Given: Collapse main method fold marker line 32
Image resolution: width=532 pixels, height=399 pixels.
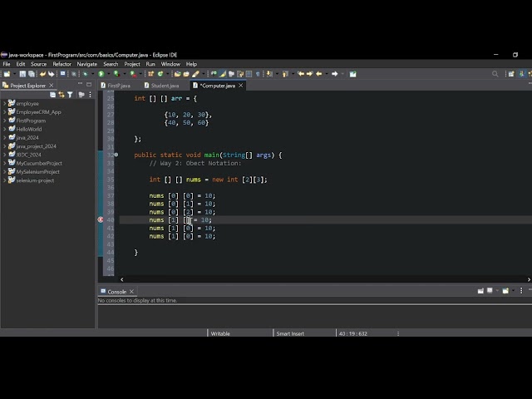Looking at the screenshot, I should tap(116, 155).
